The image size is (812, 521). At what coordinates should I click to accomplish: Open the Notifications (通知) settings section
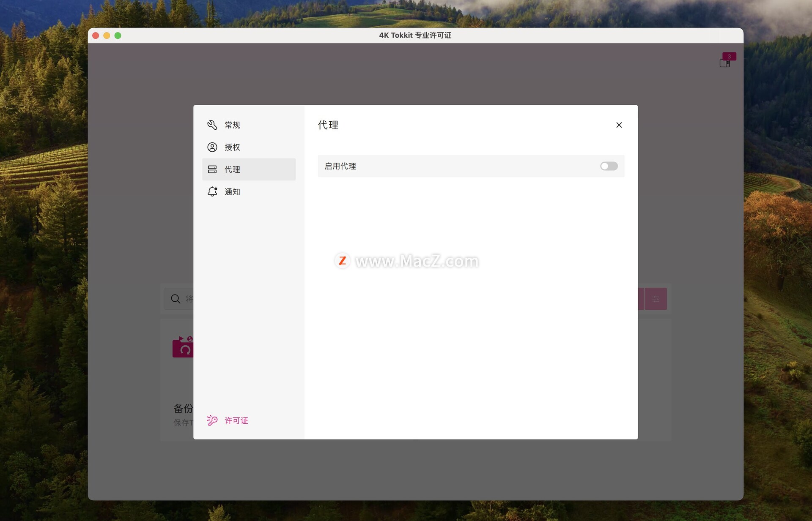pyautogui.click(x=249, y=192)
